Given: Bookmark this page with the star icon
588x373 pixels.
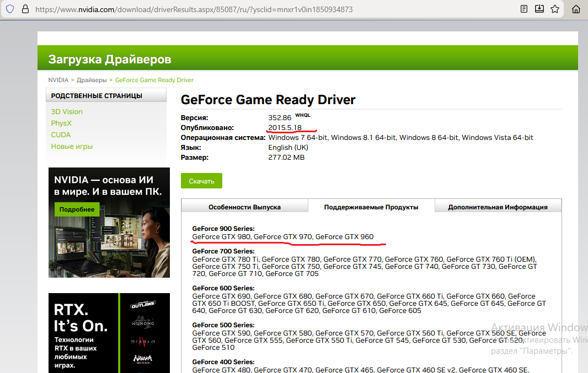Looking at the screenshot, I should (555, 9).
